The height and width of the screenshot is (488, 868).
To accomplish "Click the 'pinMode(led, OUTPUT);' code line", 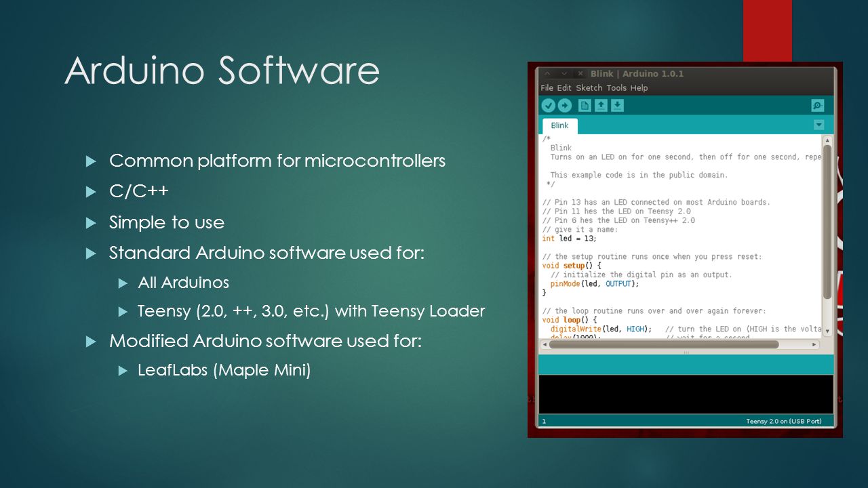I will pyautogui.click(x=595, y=284).
